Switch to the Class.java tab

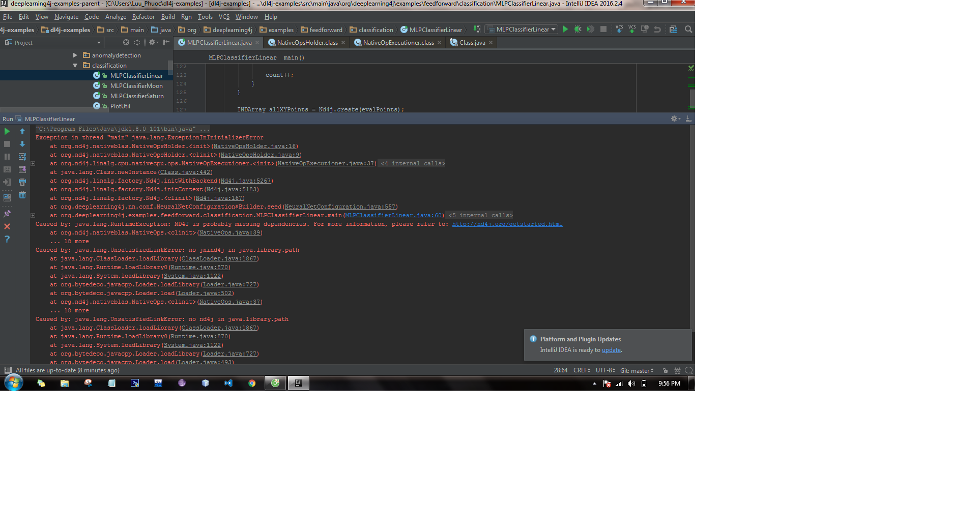pyautogui.click(x=472, y=43)
